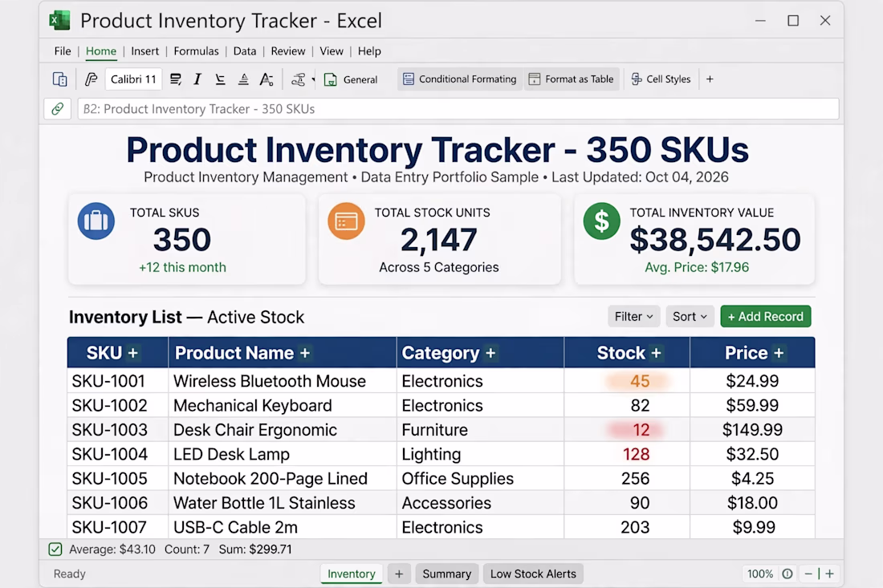883x588 pixels.
Task: Switch to the Low Stock Alerts sheet
Action: pyautogui.click(x=533, y=574)
